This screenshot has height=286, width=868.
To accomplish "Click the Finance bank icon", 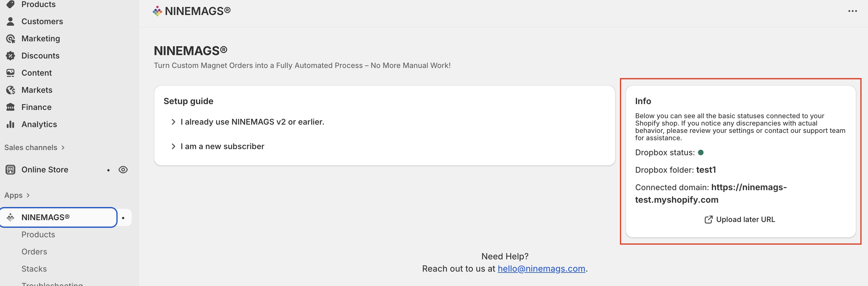I will (10, 107).
